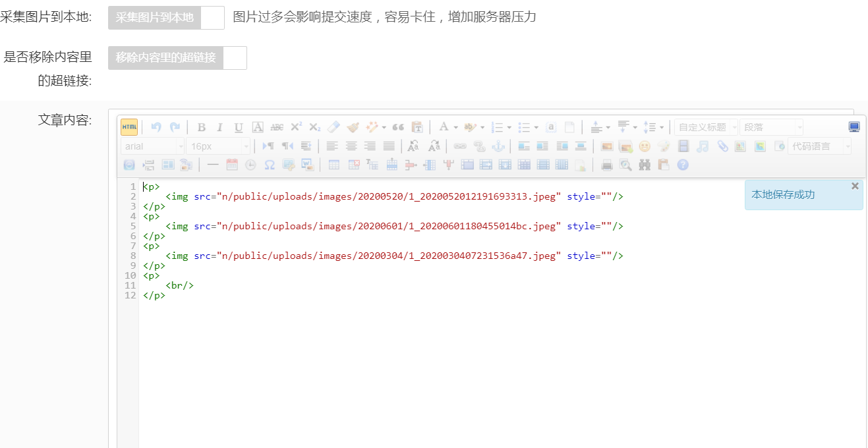The image size is (868, 448).
Task: Insert a special character with Omega icon
Action: [x=269, y=165]
